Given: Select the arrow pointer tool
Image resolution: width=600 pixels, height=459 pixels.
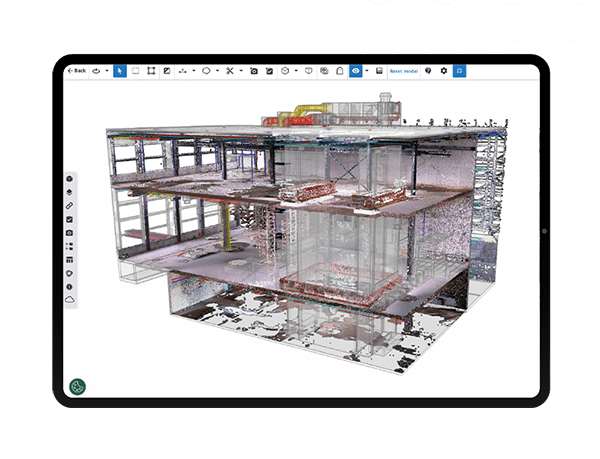Looking at the screenshot, I should click(120, 71).
